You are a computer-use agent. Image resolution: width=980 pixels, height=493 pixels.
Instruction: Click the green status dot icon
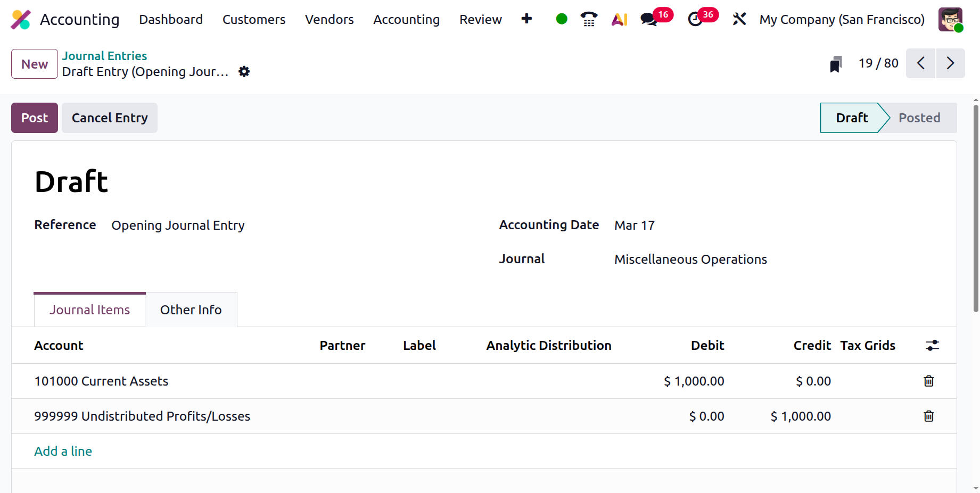[562, 19]
